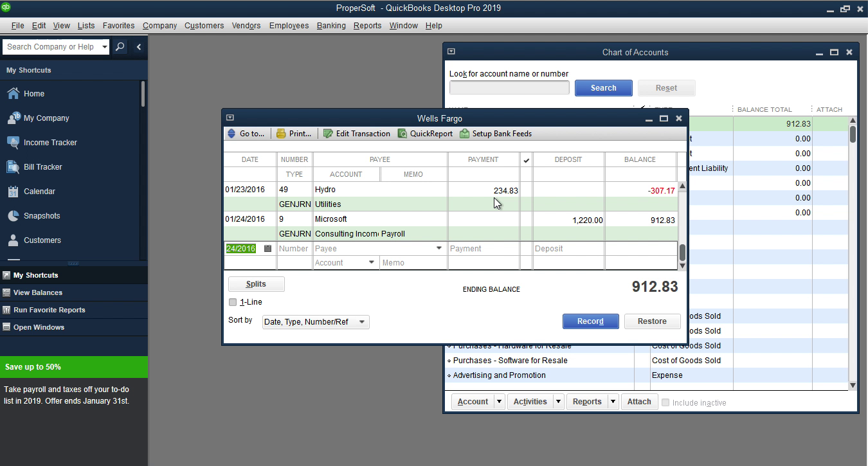Select the Hydro payee cell

tap(380, 190)
